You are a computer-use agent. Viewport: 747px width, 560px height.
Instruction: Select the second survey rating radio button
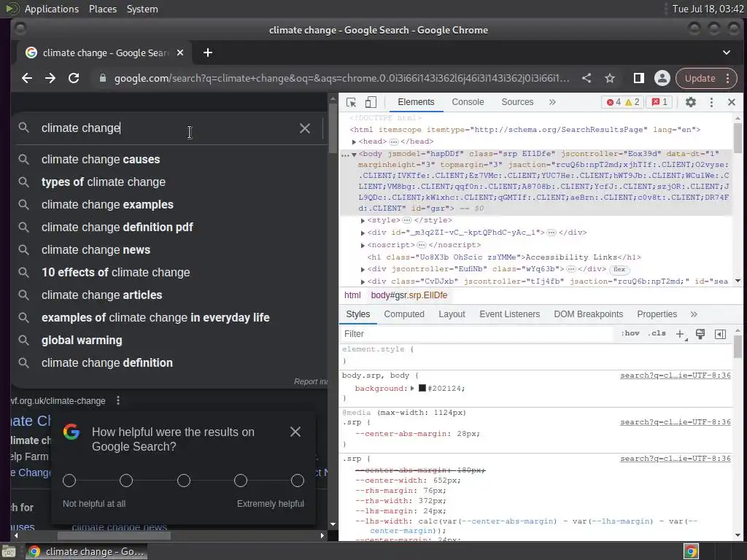click(126, 481)
